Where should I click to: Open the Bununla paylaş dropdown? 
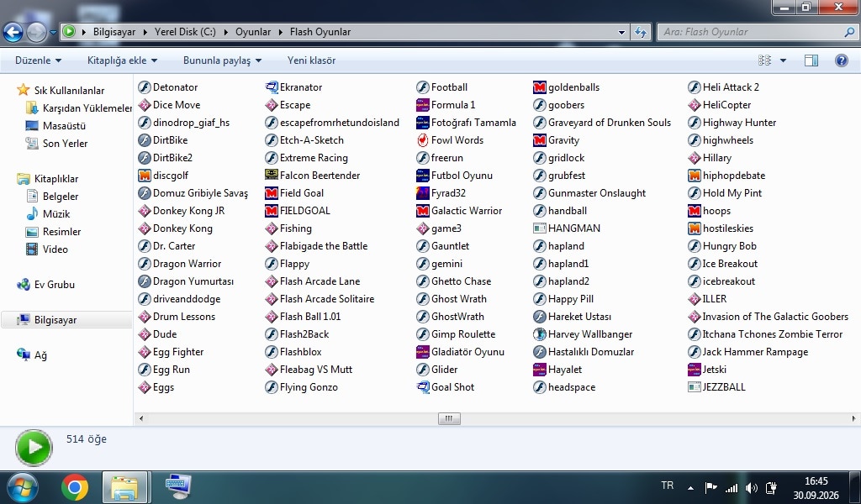click(222, 60)
